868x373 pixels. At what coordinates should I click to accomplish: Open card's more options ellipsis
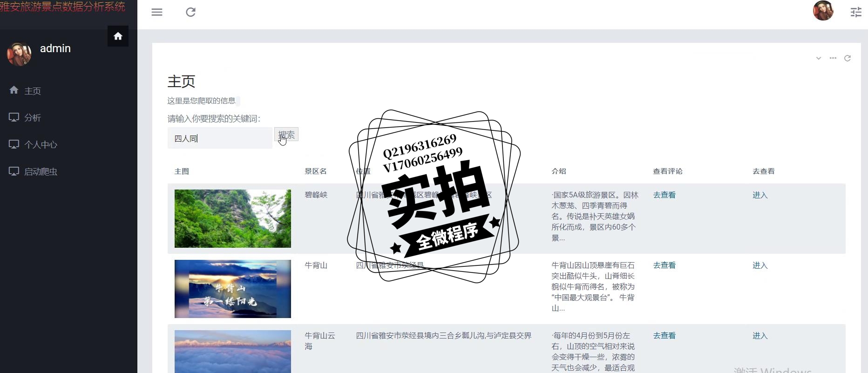pyautogui.click(x=833, y=58)
